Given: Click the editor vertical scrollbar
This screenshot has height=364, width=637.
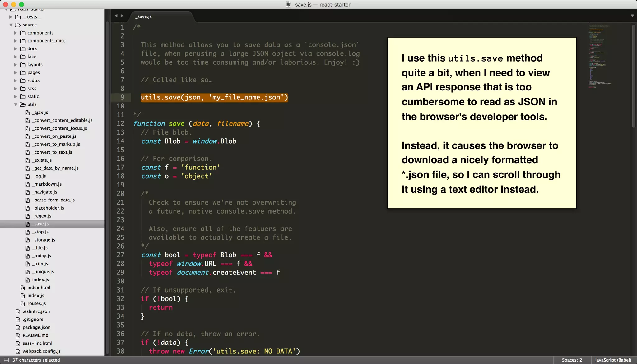Looking at the screenshot, I should pyautogui.click(x=634, y=76).
